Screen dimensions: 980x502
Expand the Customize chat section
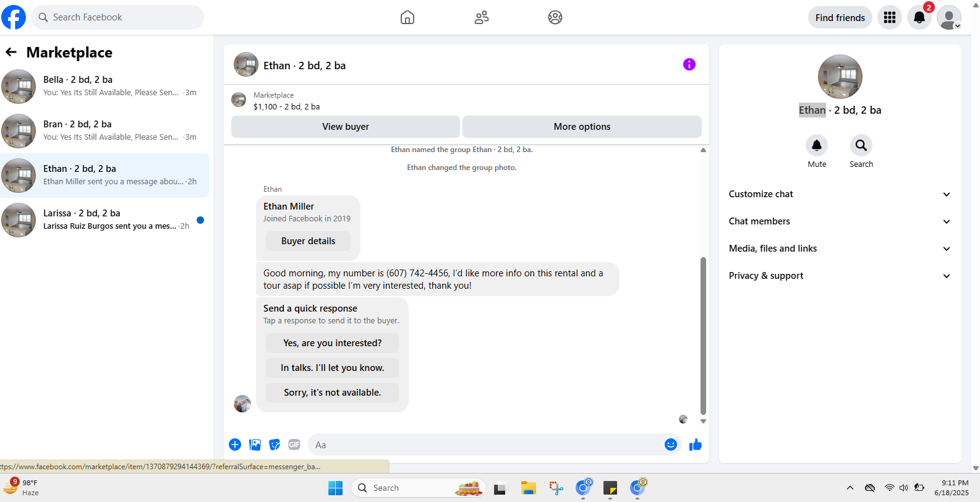click(x=840, y=194)
